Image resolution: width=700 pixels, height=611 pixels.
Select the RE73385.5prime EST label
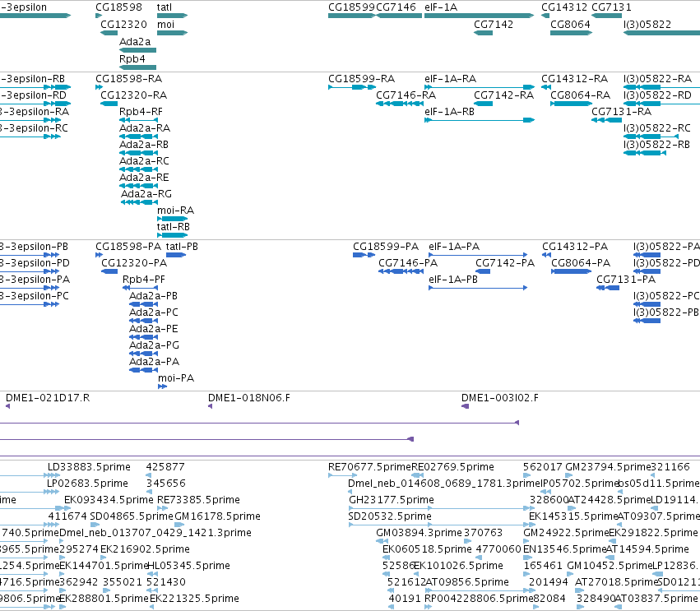(198, 500)
